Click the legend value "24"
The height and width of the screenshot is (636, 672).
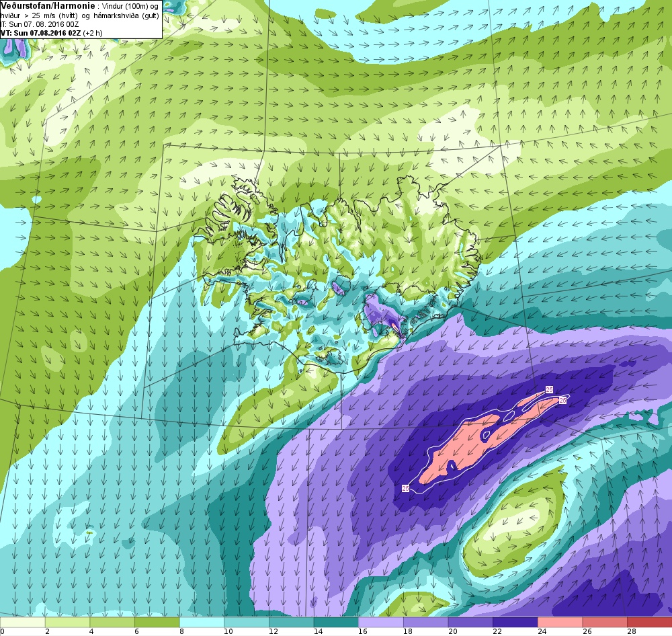point(542,631)
